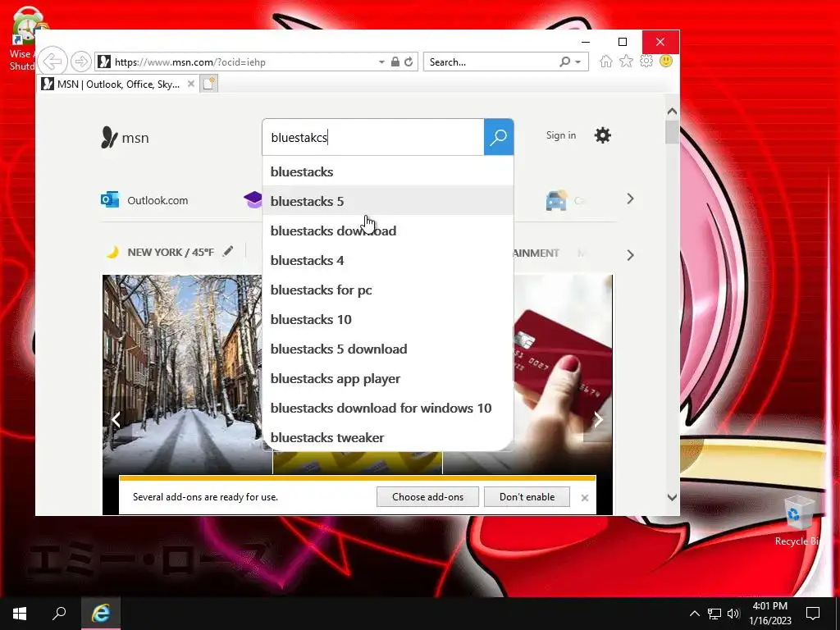This screenshot has height=630, width=840.
Task: Click the ENTERTAINMENT news category
Action: [x=536, y=253]
